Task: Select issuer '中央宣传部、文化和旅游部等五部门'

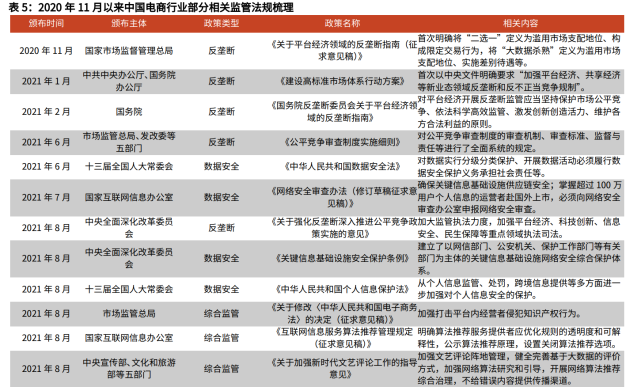Action: (129, 369)
